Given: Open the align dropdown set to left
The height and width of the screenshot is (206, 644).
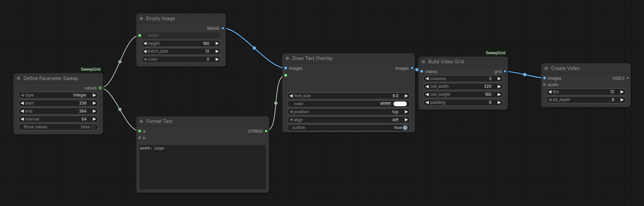Looking at the screenshot, I should (349, 120).
